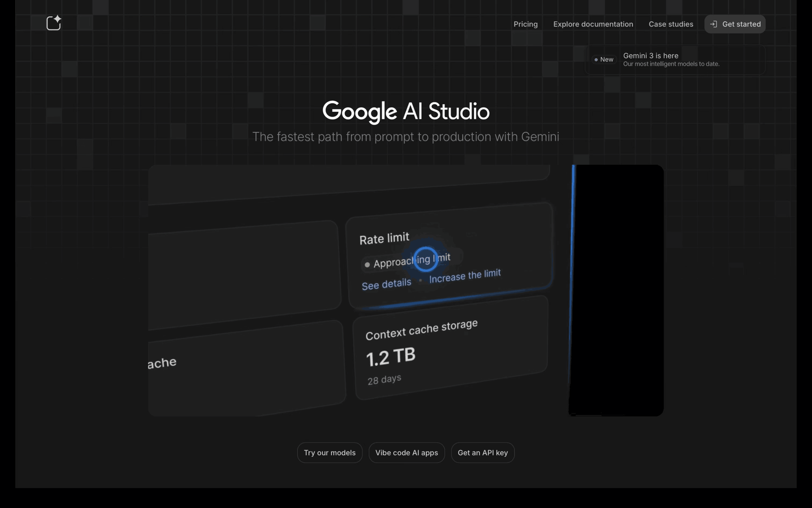Open the Gemini 3 is here announcement

point(675,60)
